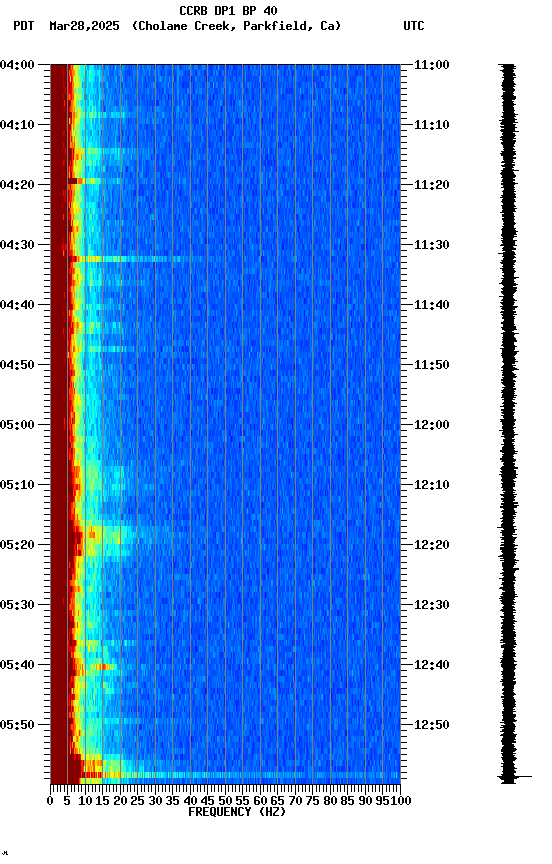Click the '04:40' PDT time label
The height and width of the screenshot is (864, 552).
tap(17, 305)
